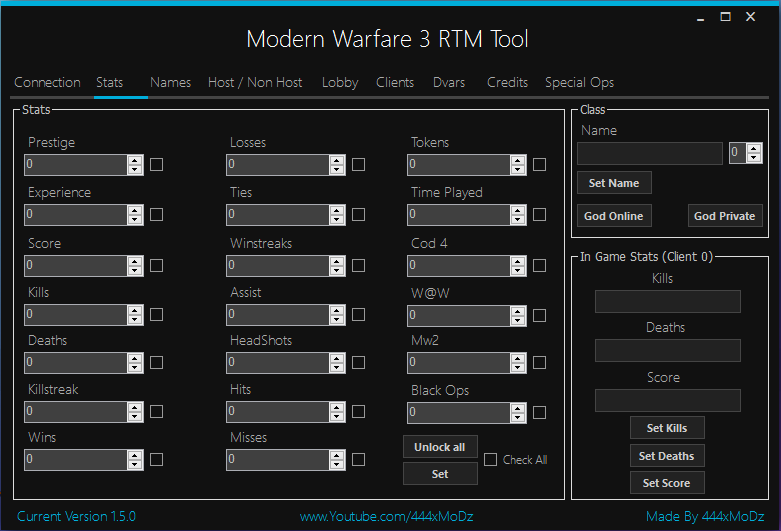The width and height of the screenshot is (781, 531).
Task: Close the RTM Tool window
Action: tap(751, 17)
